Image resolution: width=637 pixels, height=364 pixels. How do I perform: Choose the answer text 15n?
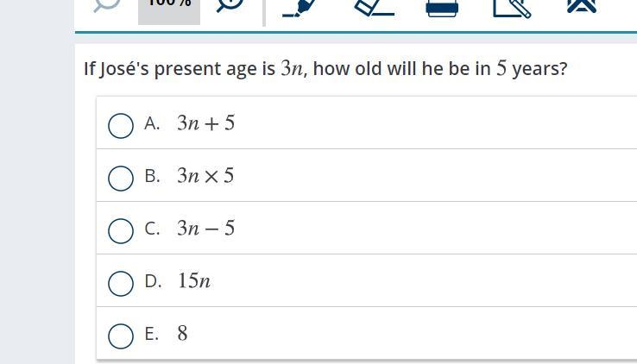194,281
